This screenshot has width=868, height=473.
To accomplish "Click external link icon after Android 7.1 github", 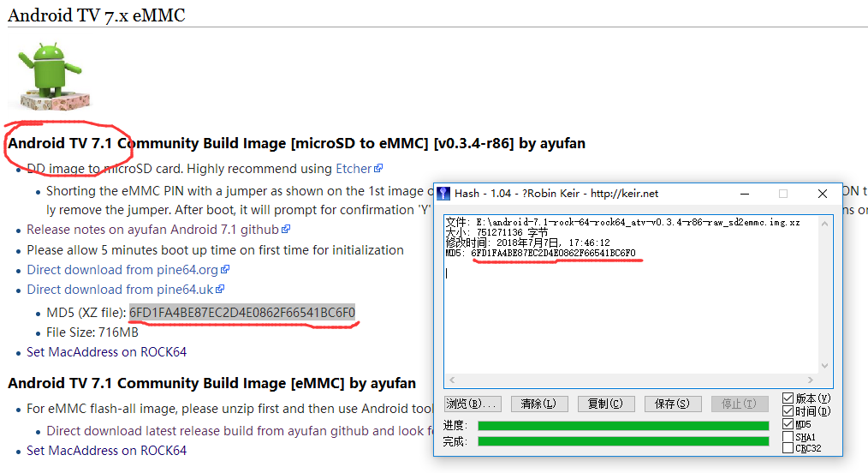I will point(286,230).
